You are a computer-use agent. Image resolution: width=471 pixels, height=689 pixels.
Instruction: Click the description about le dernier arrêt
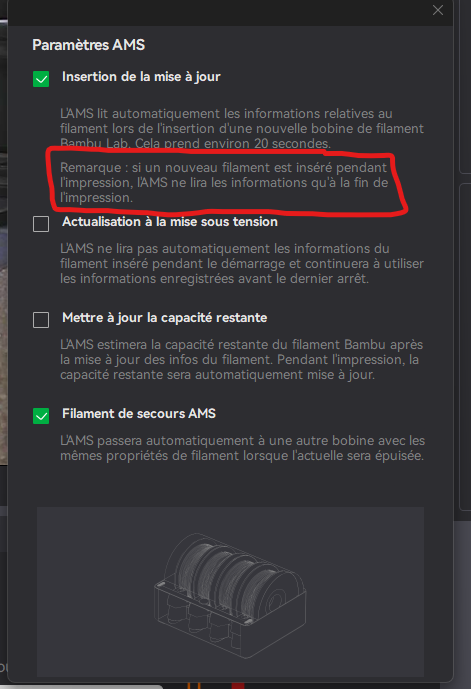click(242, 264)
